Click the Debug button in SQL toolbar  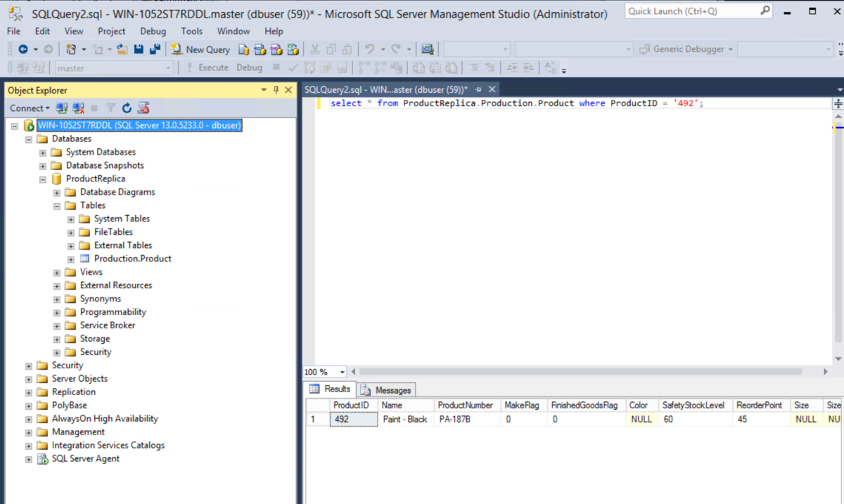[x=249, y=67]
